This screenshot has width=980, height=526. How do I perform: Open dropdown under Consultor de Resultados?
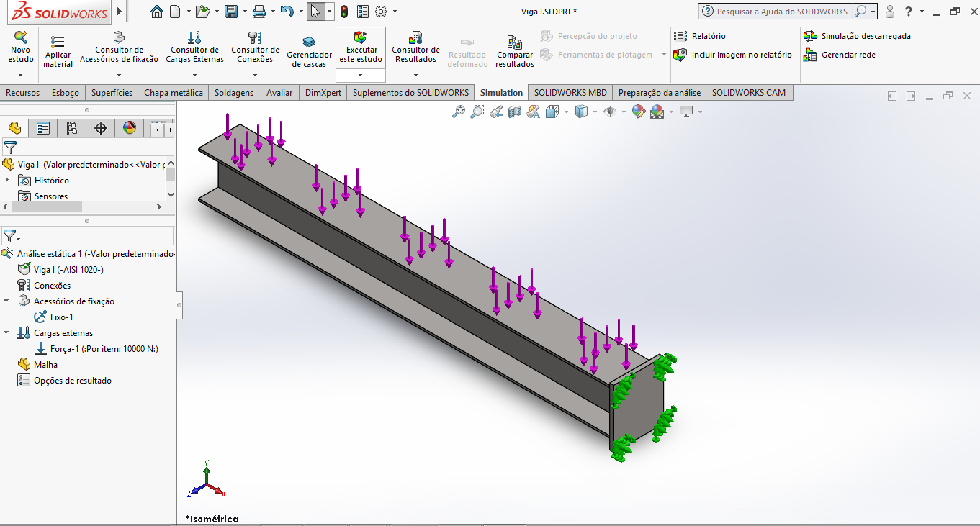(415, 75)
